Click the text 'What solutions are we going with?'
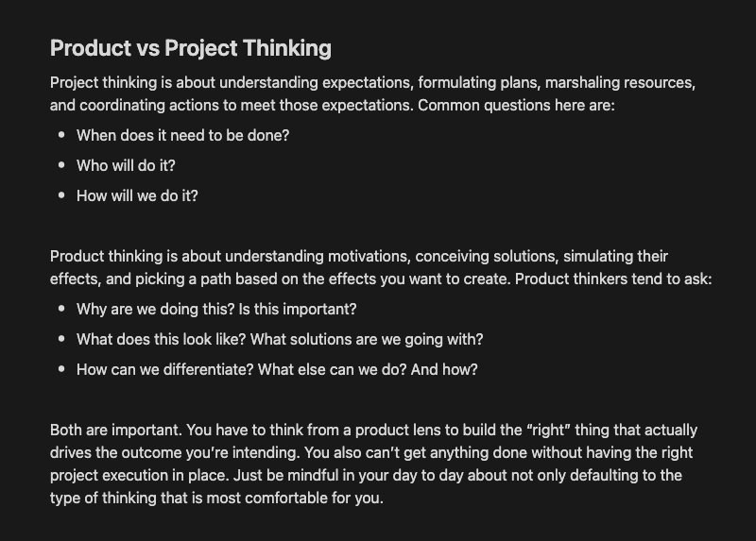This screenshot has height=541, width=756. (x=367, y=339)
